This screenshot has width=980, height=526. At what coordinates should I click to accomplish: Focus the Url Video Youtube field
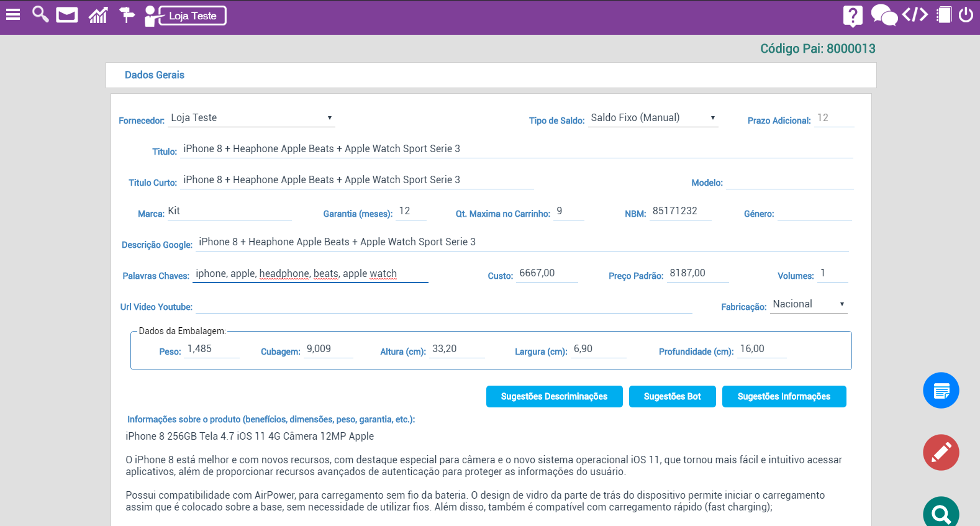444,305
